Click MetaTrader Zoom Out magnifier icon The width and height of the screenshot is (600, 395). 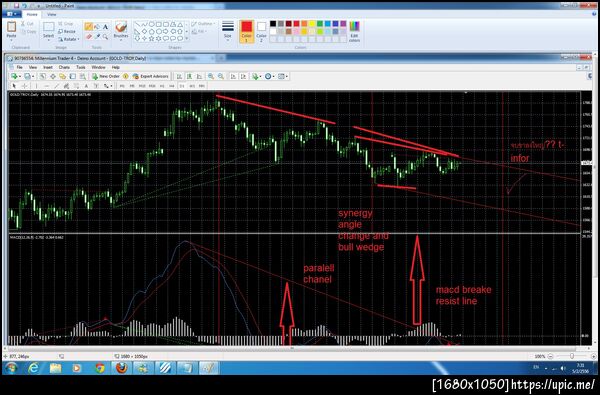coord(221,77)
